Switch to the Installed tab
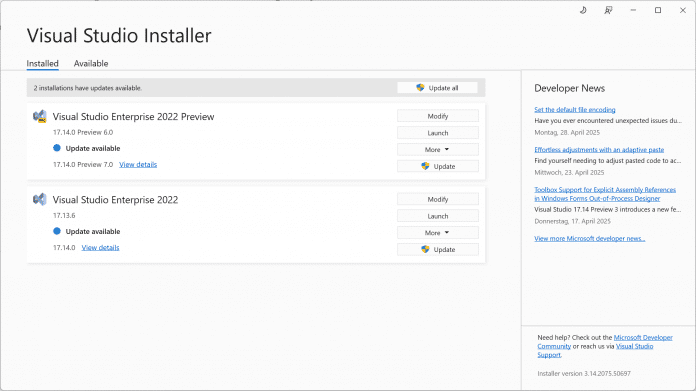 click(x=43, y=63)
